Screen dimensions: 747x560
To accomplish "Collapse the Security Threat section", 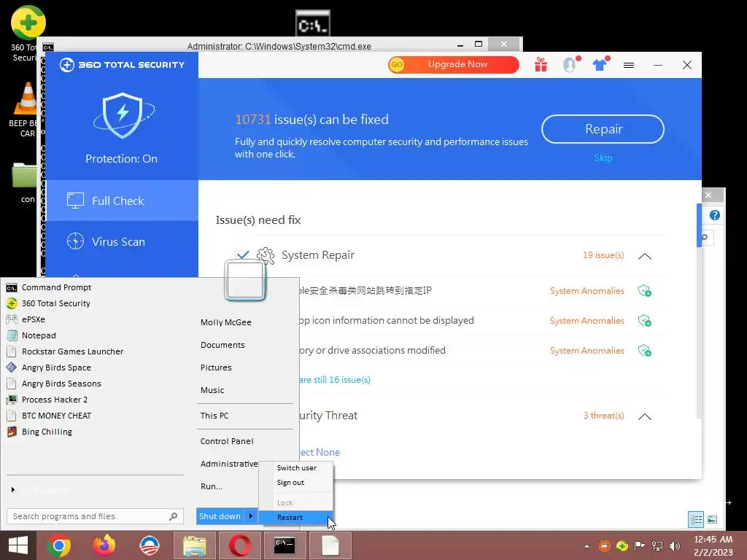I will coord(645,416).
